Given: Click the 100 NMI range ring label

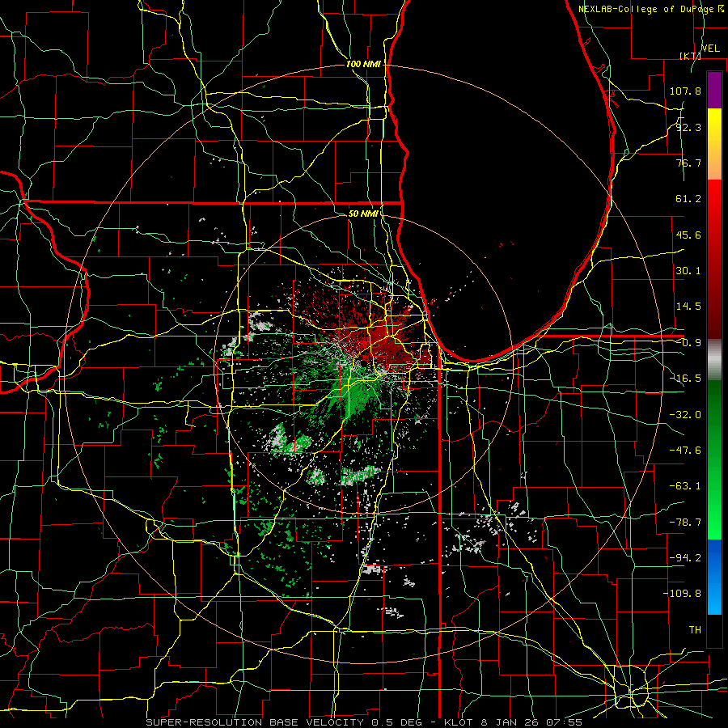Looking at the screenshot, I should point(363,64).
